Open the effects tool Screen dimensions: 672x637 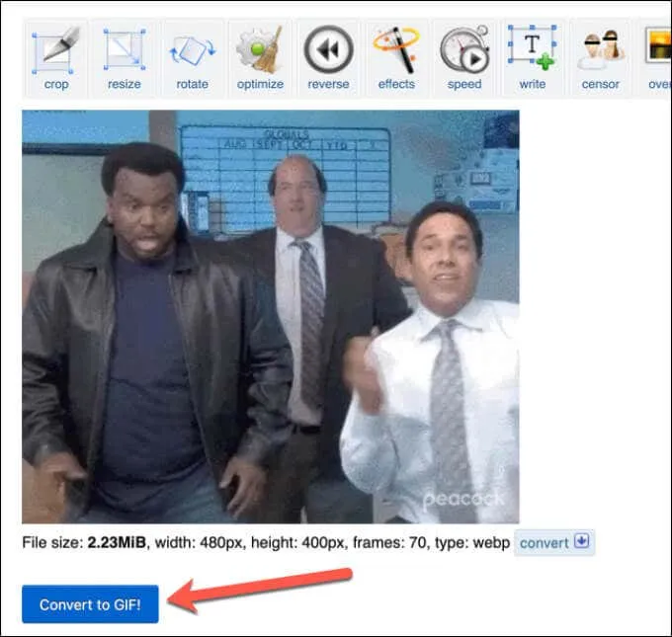tap(396, 58)
